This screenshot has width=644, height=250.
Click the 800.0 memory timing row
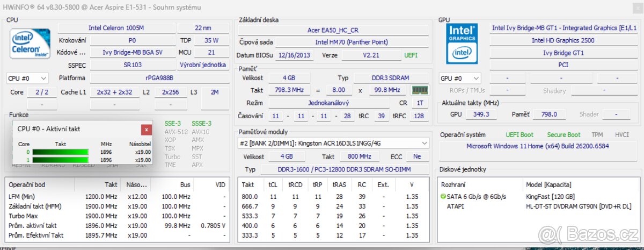[x=333, y=197]
